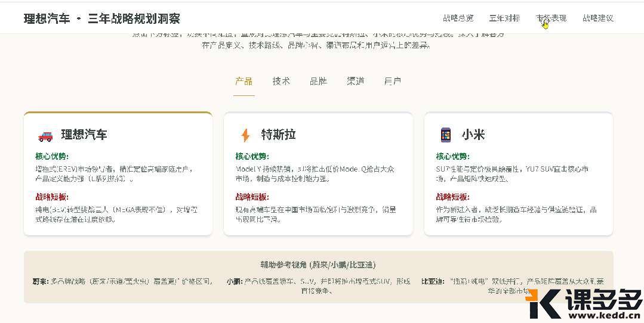
Task: Select 市场表现 in the top navigation
Action: [x=551, y=18]
